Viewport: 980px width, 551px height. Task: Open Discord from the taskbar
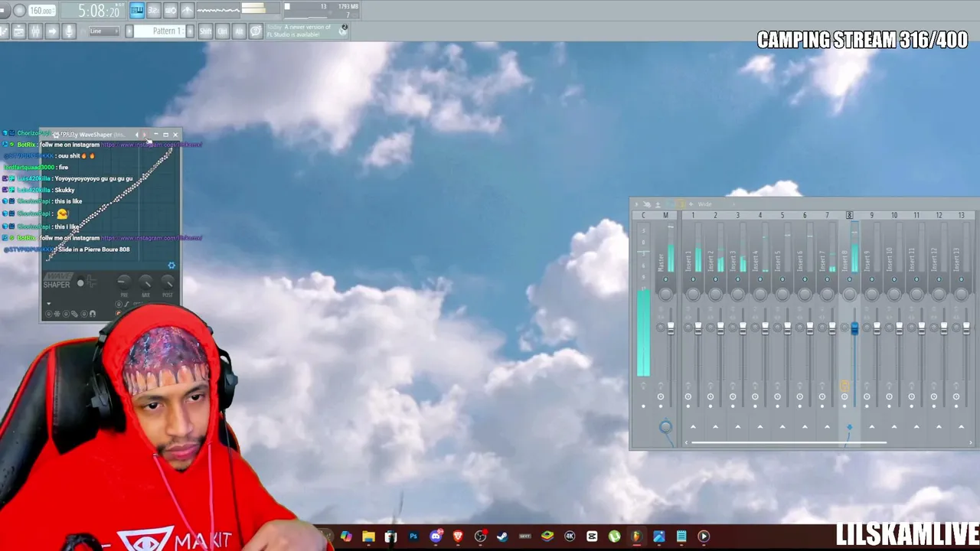(x=436, y=536)
